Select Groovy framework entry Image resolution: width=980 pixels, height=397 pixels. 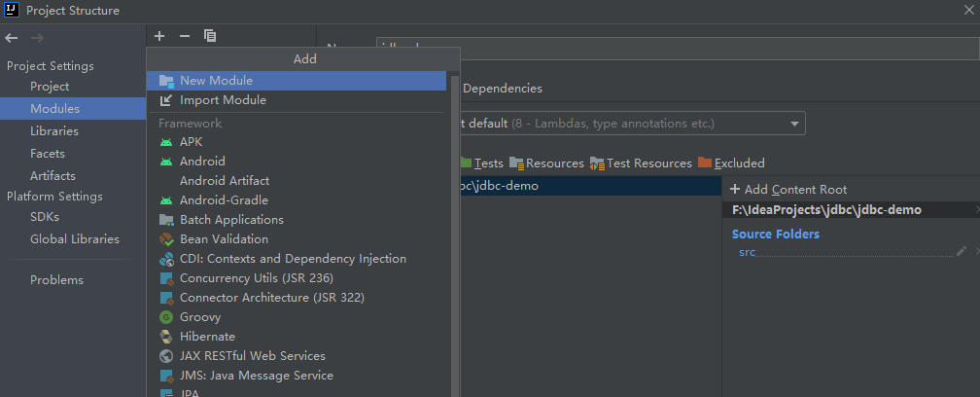(x=297, y=317)
